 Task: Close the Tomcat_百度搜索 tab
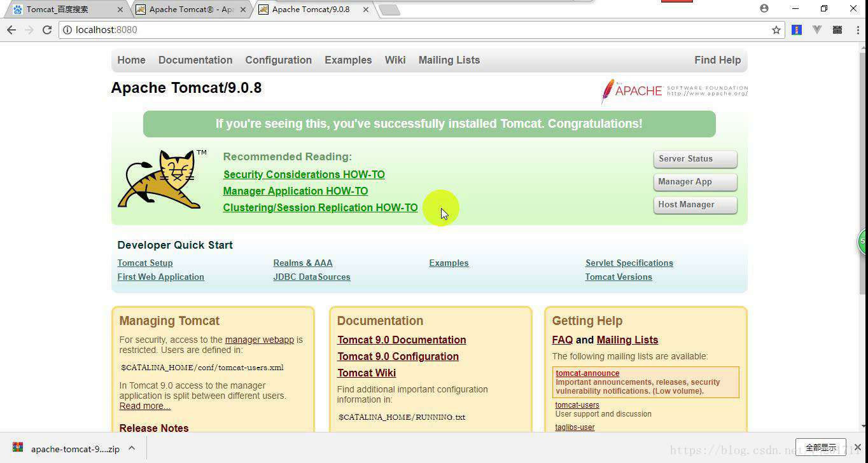(121, 10)
